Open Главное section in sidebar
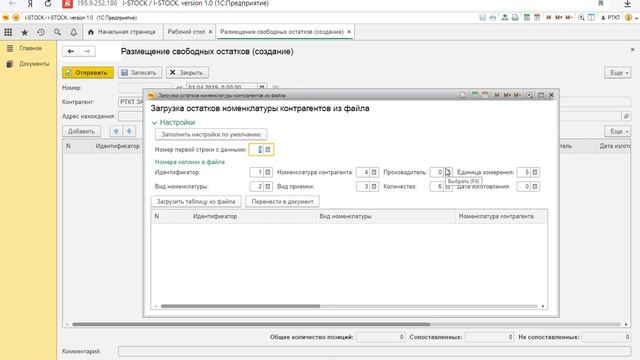This screenshot has height=360, width=640. pos(31,48)
